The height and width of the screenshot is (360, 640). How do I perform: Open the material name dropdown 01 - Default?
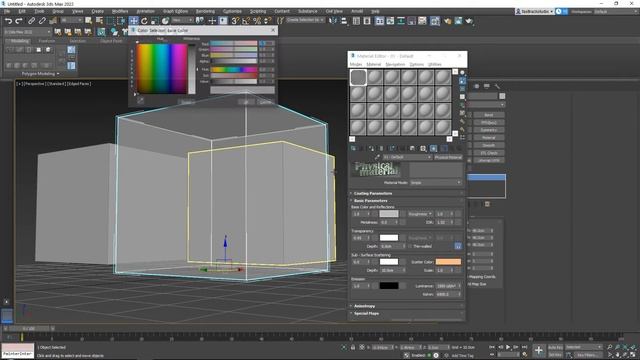pos(407,157)
